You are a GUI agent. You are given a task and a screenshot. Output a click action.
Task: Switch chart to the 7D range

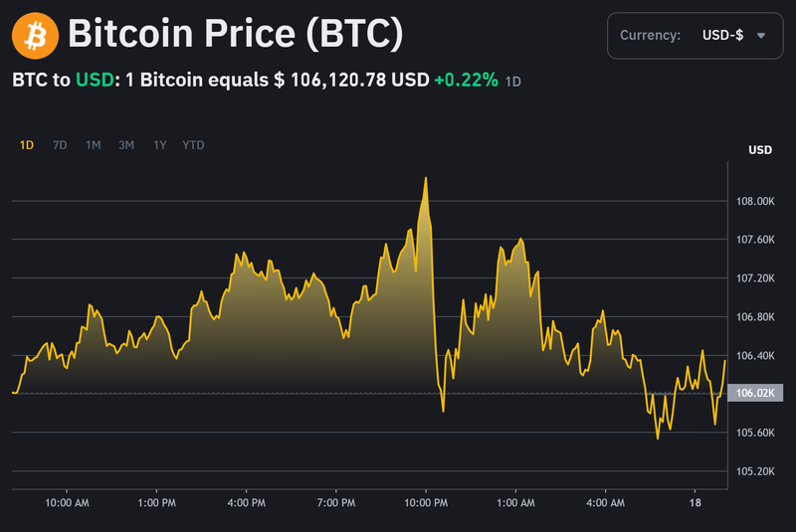[x=60, y=145]
